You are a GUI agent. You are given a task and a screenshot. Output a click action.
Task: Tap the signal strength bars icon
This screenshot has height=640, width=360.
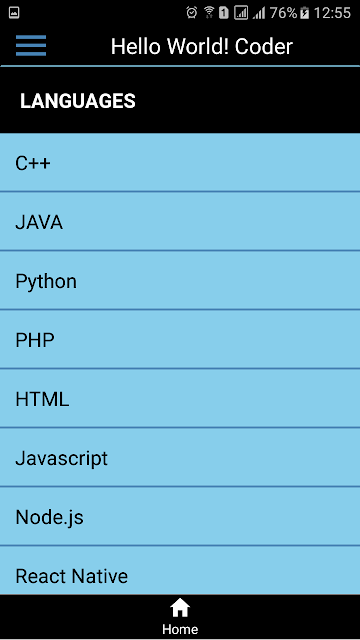[x=259, y=13]
